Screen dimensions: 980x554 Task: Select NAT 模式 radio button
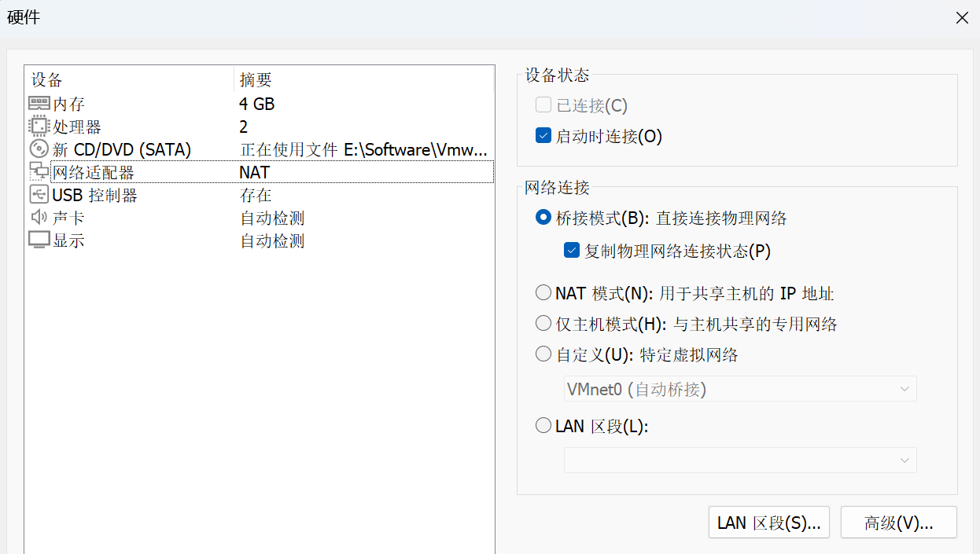(543, 293)
